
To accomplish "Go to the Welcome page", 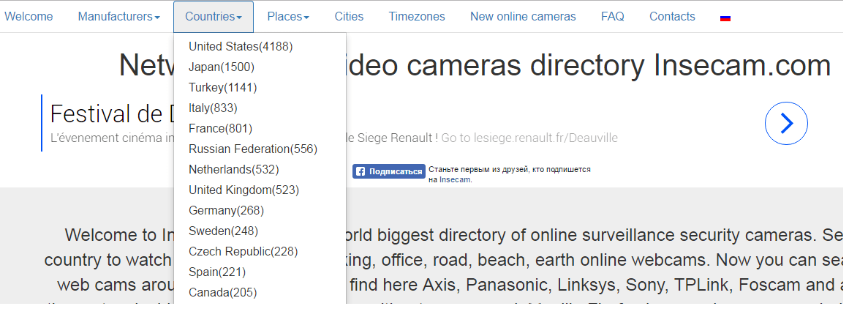I will point(29,17).
